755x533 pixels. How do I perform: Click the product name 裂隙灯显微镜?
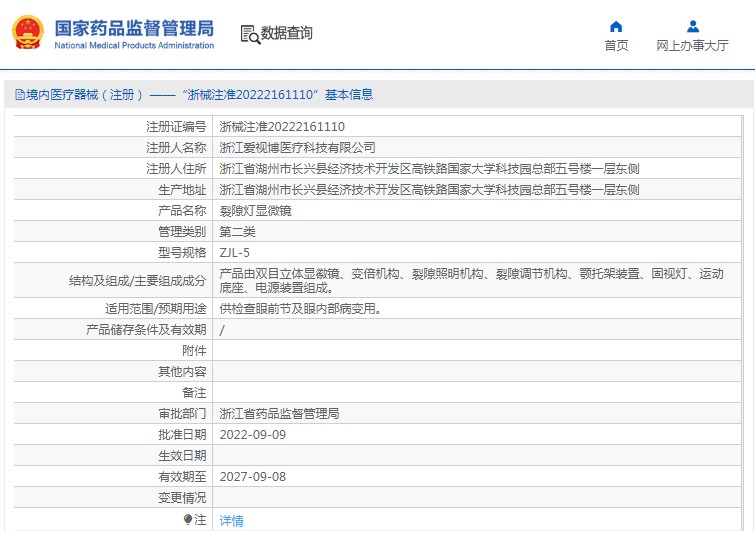pyautogui.click(x=256, y=211)
